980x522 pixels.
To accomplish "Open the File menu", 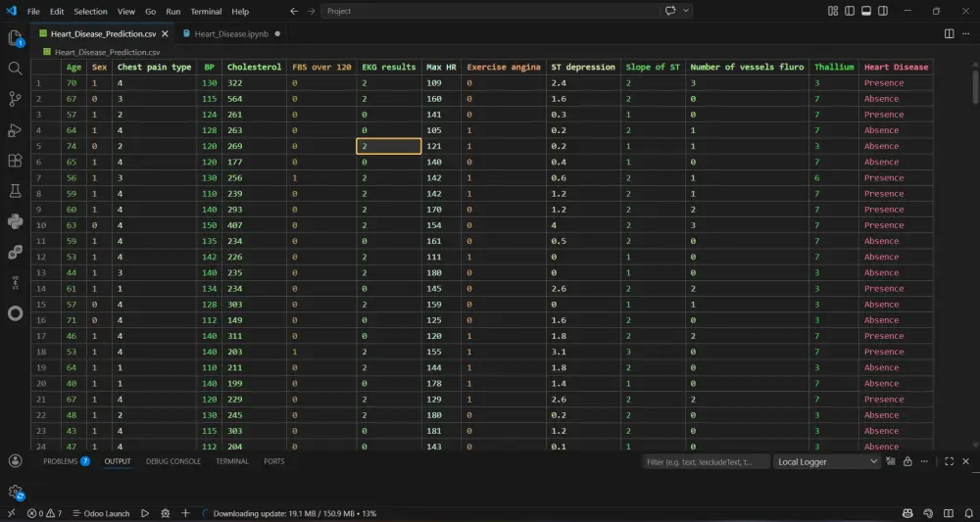I will point(33,11).
